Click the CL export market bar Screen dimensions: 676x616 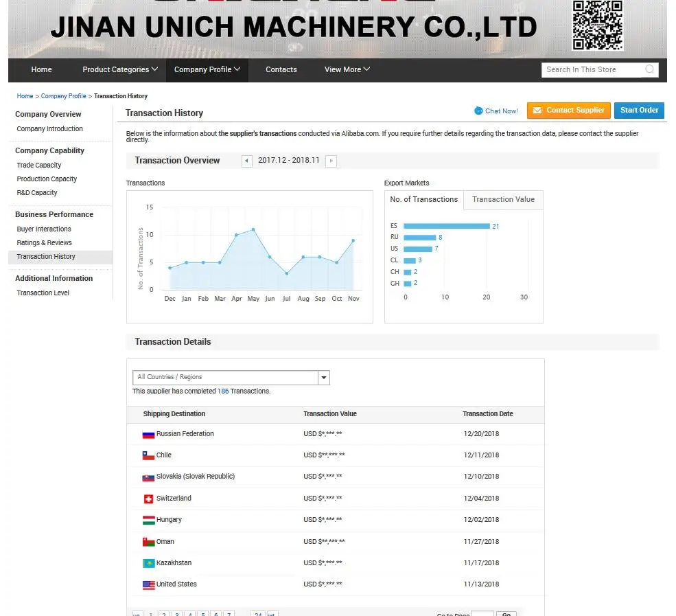410,260
